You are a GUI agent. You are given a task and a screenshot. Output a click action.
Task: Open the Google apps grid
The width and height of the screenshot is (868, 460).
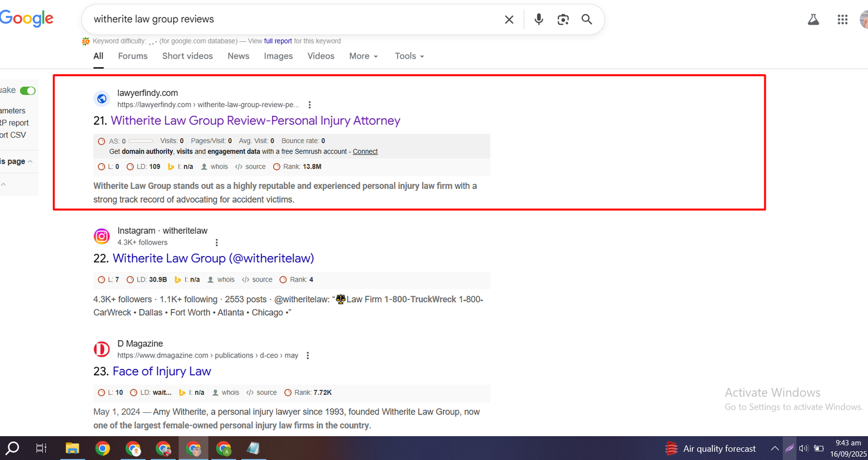tap(842, 20)
